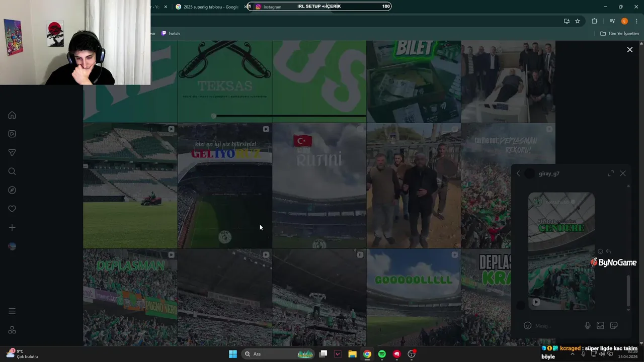Expand the giray_g7 chat to full view

[x=610, y=173]
